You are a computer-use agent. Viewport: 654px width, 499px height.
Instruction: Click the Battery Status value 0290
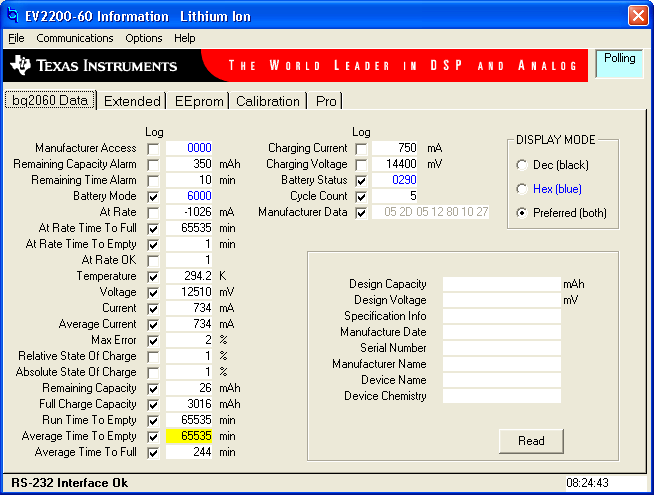click(x=395, y=180)
